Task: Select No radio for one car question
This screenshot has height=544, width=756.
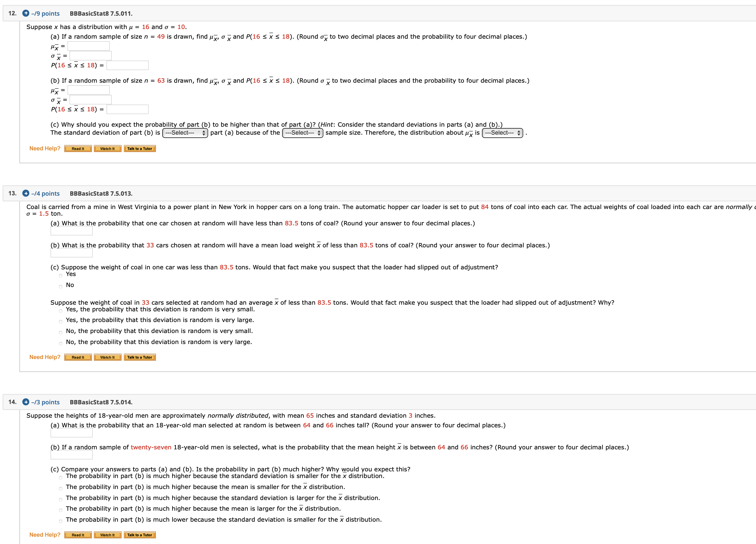Action: coord(61,287)
